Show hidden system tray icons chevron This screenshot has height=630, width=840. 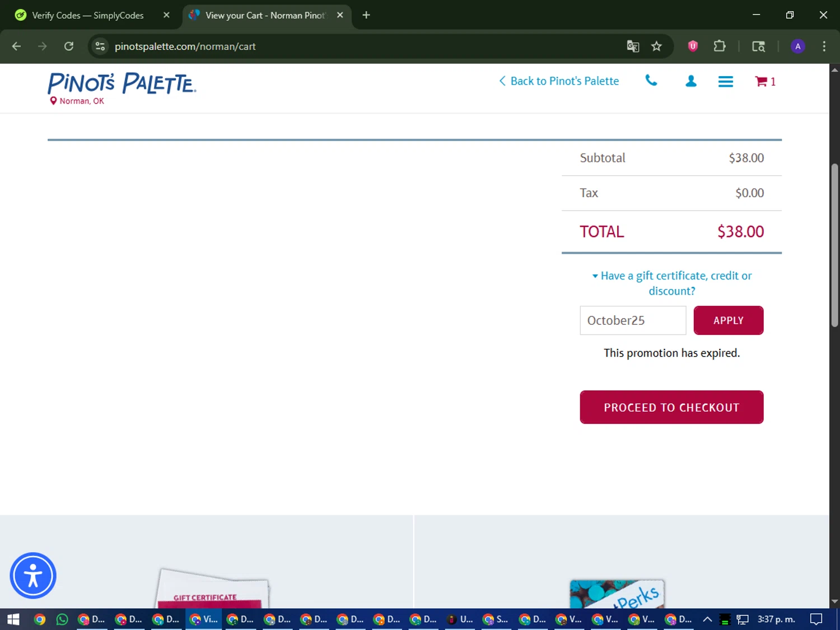click(x=707, y=619)
